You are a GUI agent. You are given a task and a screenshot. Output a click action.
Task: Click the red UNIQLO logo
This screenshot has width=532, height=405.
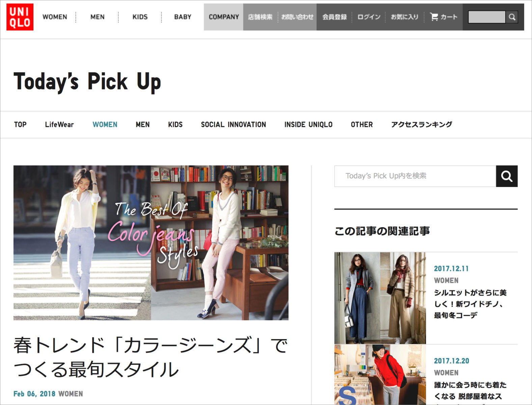(20, 17)
